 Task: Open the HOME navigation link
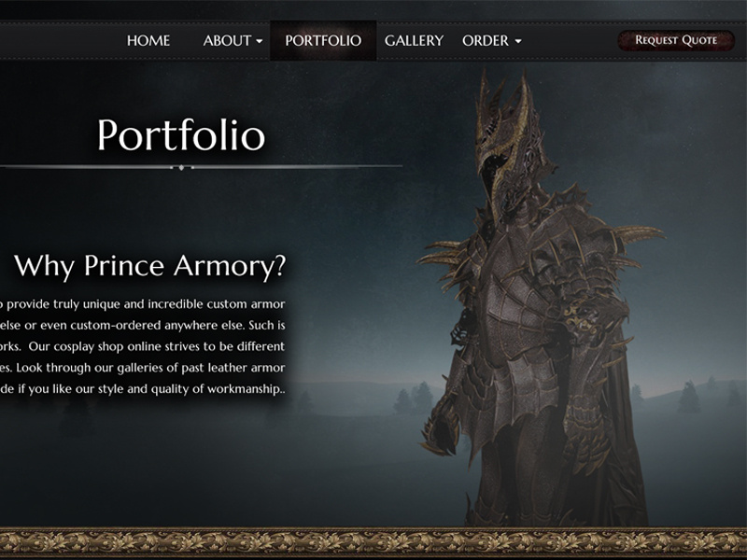[148, 40]
